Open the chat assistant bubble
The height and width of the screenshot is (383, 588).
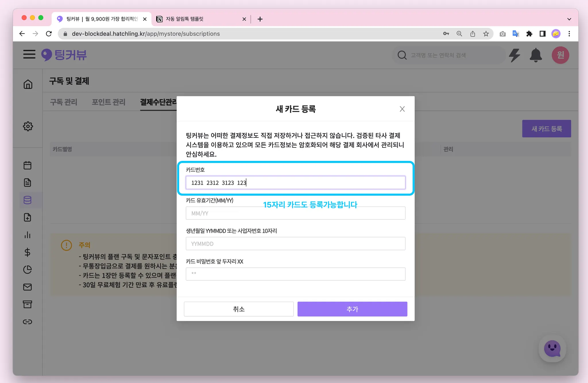pos(552,349)
